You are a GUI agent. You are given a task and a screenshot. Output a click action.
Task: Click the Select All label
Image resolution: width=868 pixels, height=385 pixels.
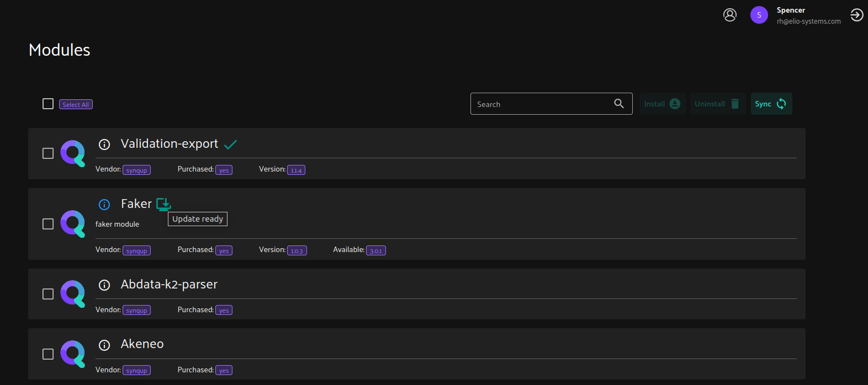[x=76, y=104]
